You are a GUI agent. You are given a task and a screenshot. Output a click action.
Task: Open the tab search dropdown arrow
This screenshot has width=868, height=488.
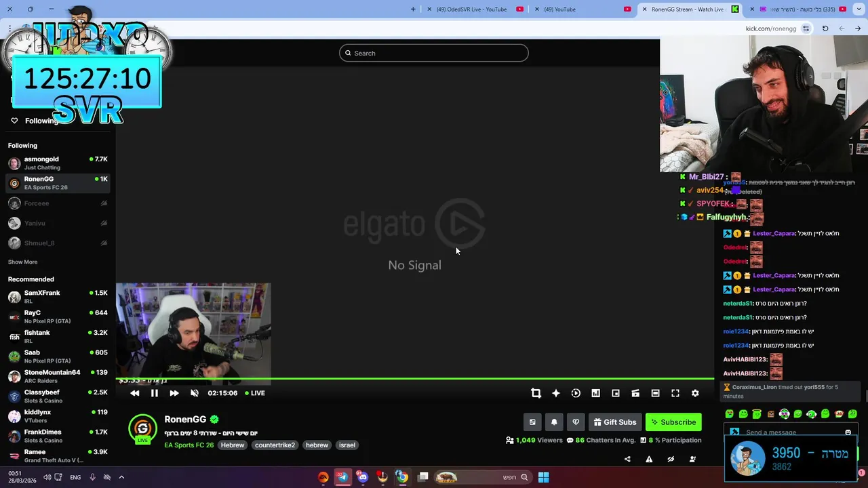point(859,9)
